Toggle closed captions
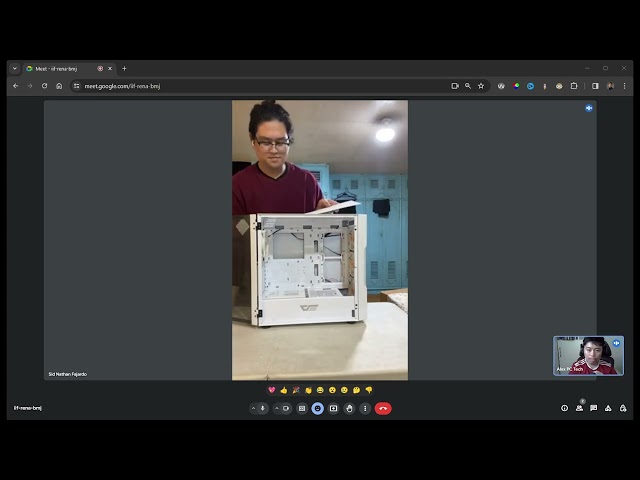640x480 pixels. point(302,408)
